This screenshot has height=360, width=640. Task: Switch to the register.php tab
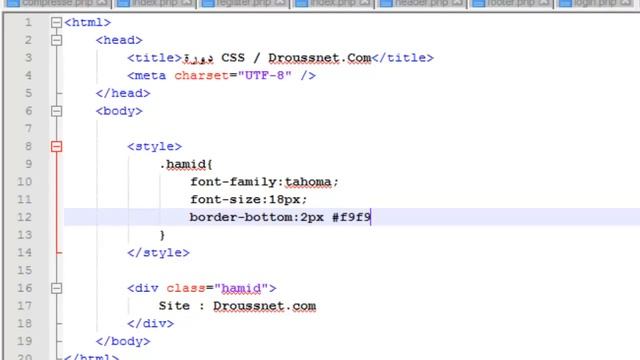[244, 3]
